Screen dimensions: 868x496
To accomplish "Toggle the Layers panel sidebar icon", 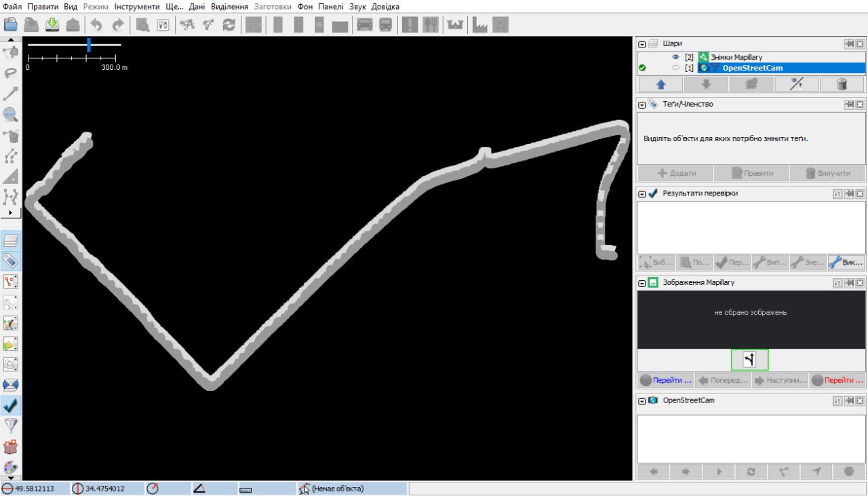I will [x=11, y=241].
